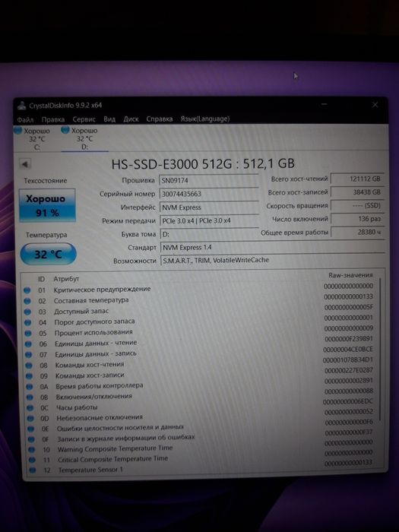Select the row Записи в журнале информации об ошибках
Image resolution: width=399 pixels, height=532 pixels.
point(201,437)
